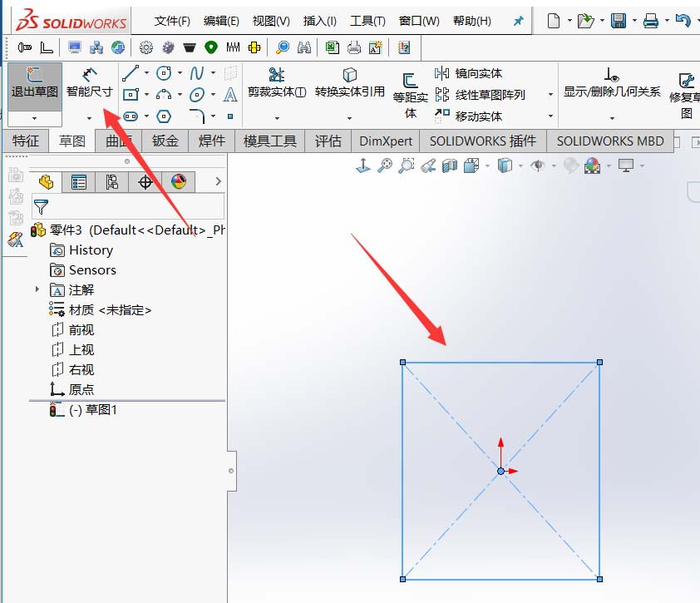Expand the Display Style dropdown
The height and width of the screenshot is (603, 700).
tap(520, 166)
